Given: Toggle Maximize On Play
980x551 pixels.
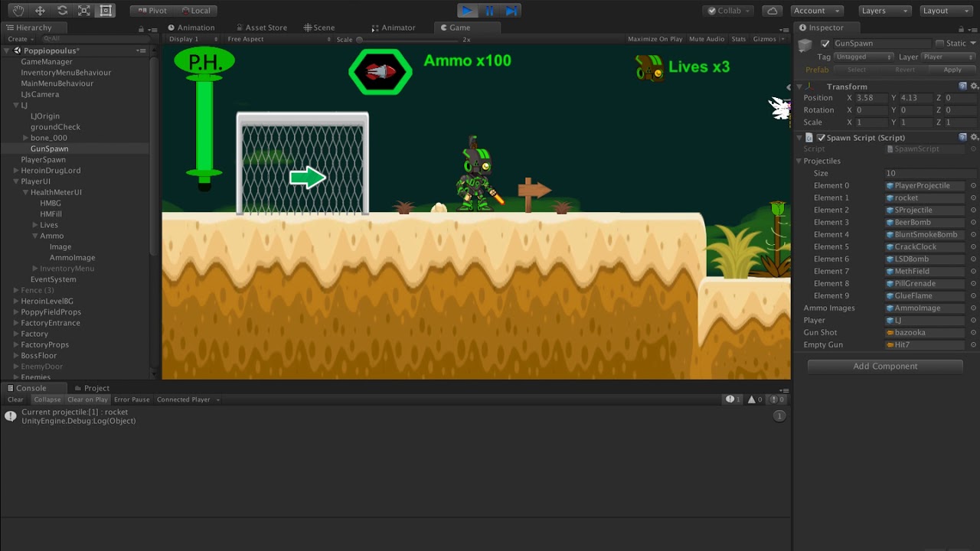Looking at the screenshot, I should point(655,39).
